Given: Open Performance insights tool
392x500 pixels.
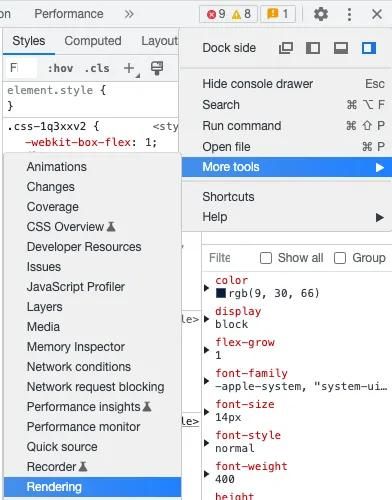Looking at the screenshot, I should pos(93,407).
